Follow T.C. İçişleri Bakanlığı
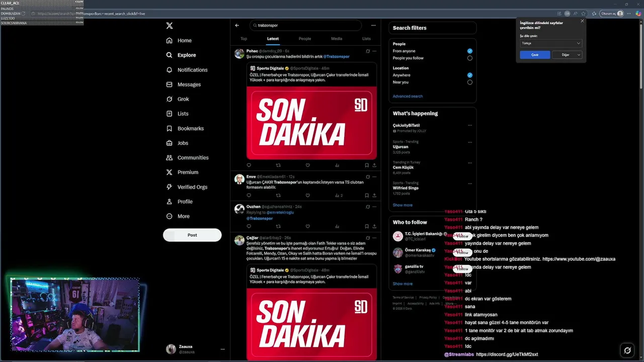The height and width of the screenshot is (362, 644). point(462,236)
